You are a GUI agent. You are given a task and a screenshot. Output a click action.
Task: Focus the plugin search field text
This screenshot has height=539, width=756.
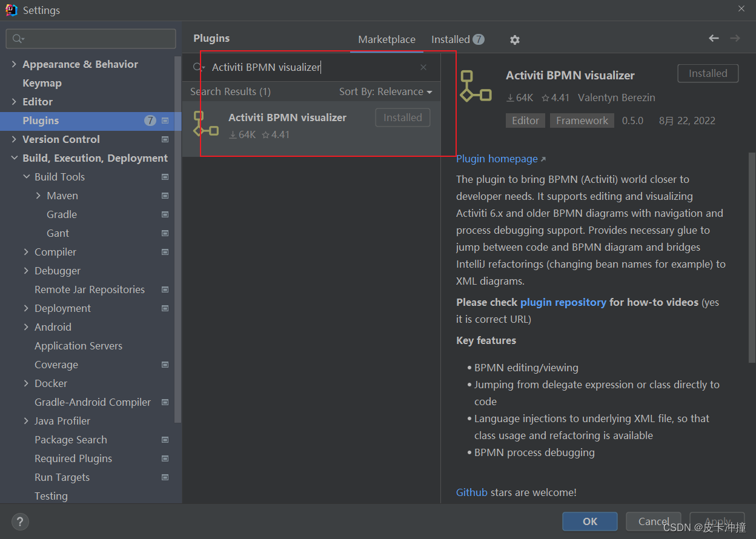pyautogui.click(x=266, y=67)
